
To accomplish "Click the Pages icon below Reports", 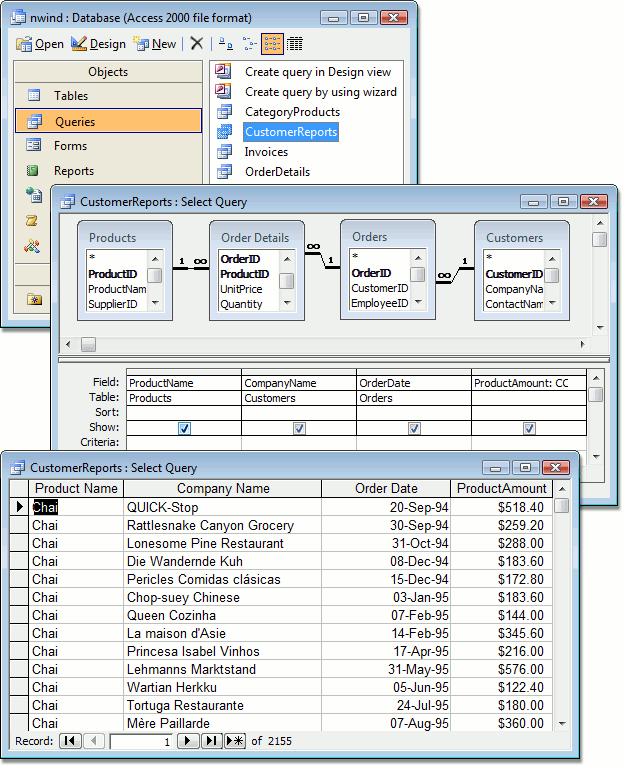I will (x=34, y=195).
